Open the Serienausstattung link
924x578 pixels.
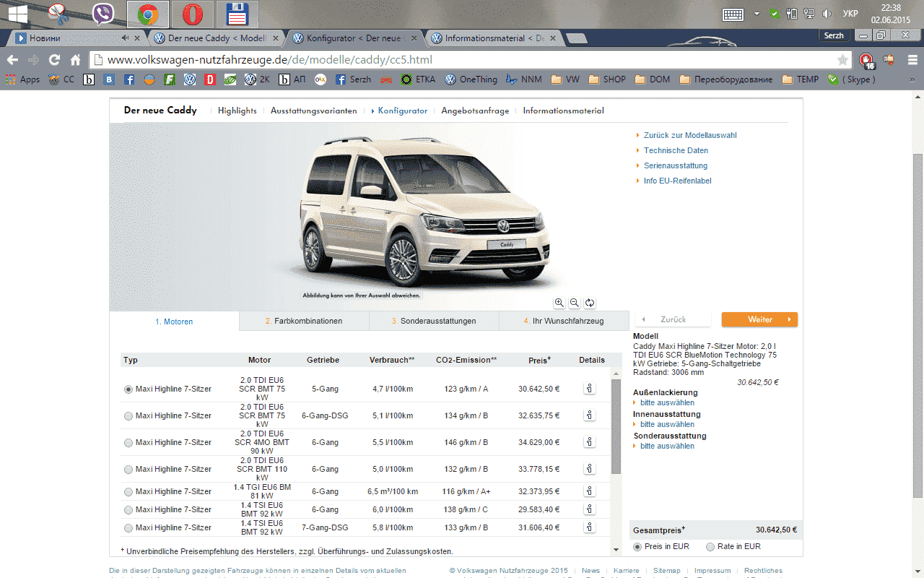(x=676, y=165)
